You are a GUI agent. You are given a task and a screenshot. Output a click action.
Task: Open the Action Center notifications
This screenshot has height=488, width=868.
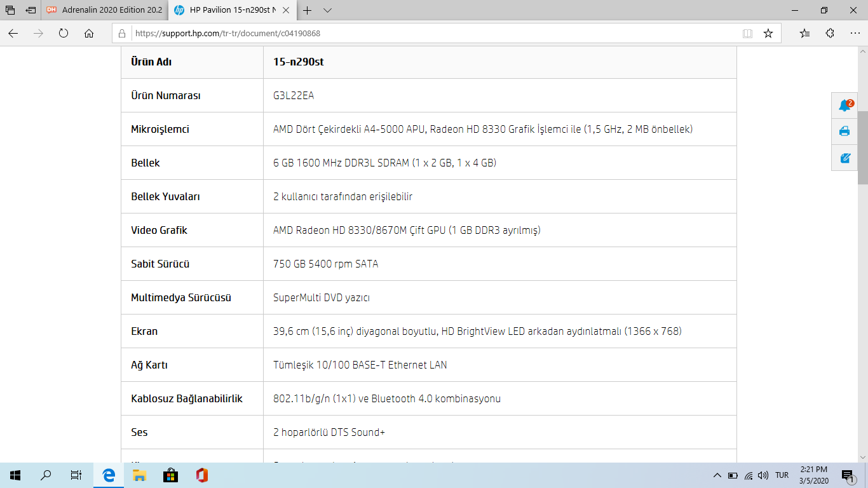pos(848,475)
